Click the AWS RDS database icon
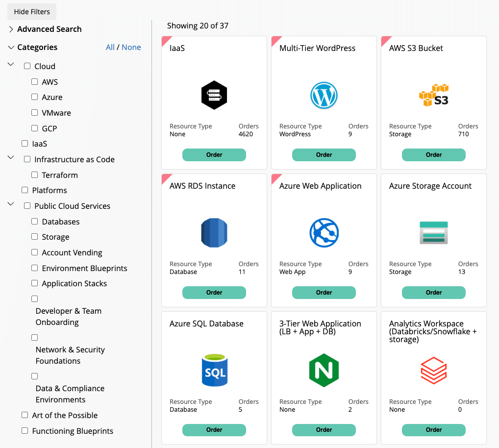Viewport: 499px width, 448px height. coord(214,233)
